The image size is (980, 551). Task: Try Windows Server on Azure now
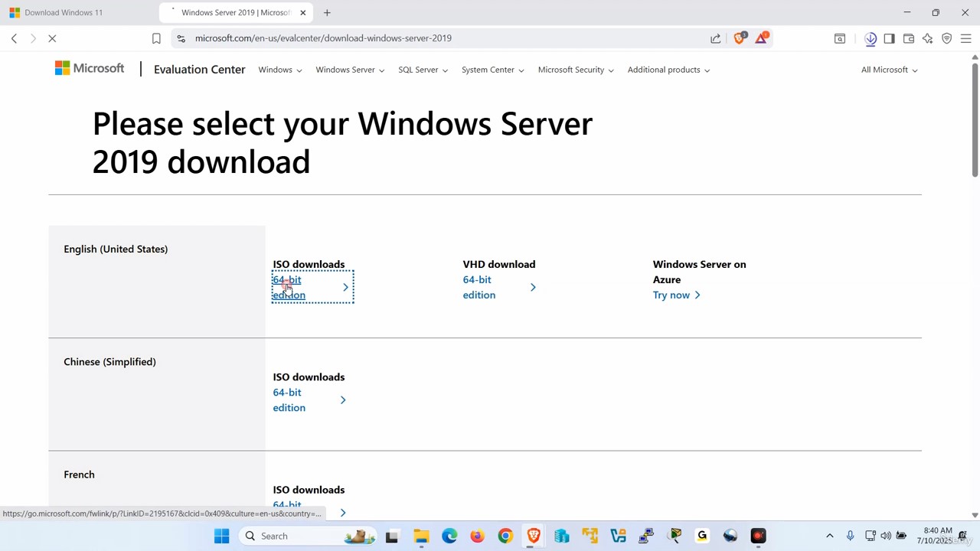[676, 295]
